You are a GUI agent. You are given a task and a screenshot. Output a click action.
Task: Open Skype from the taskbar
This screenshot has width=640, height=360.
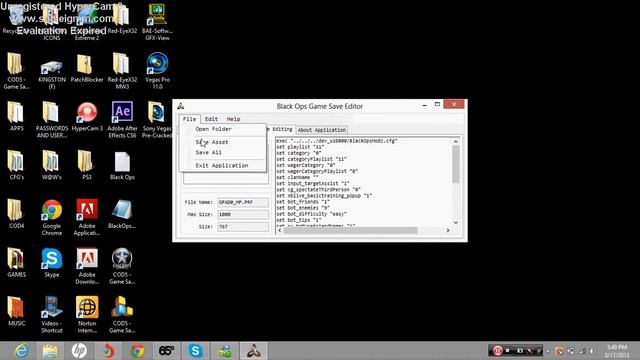(x=195, y=351)
